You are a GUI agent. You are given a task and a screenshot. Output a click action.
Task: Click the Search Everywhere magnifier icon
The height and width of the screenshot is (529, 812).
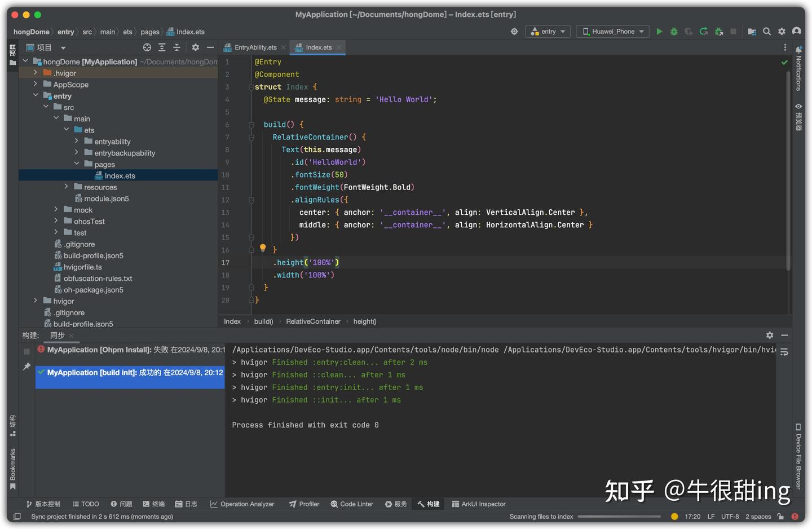pyautogui.click(x=767, y=32)
